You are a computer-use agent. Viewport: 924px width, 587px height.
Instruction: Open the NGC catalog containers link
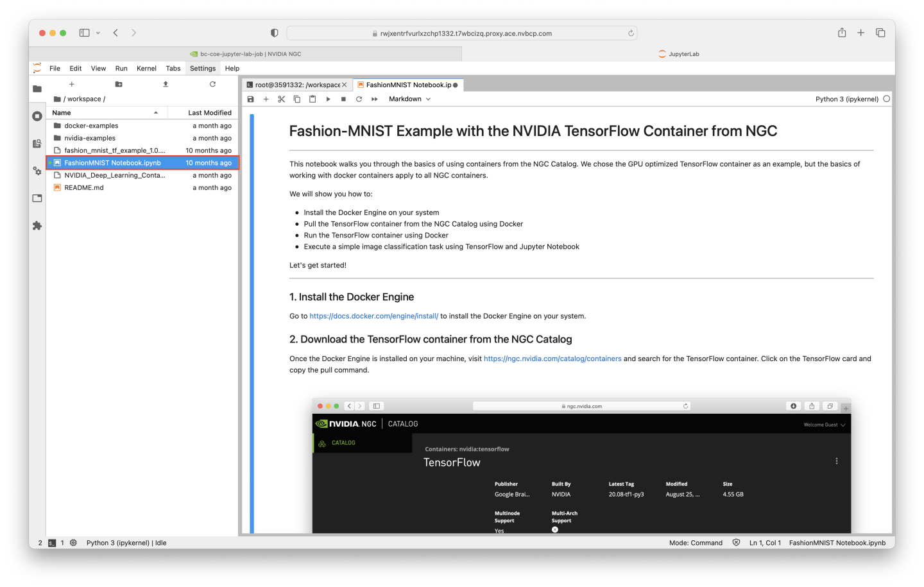[552, 359]
